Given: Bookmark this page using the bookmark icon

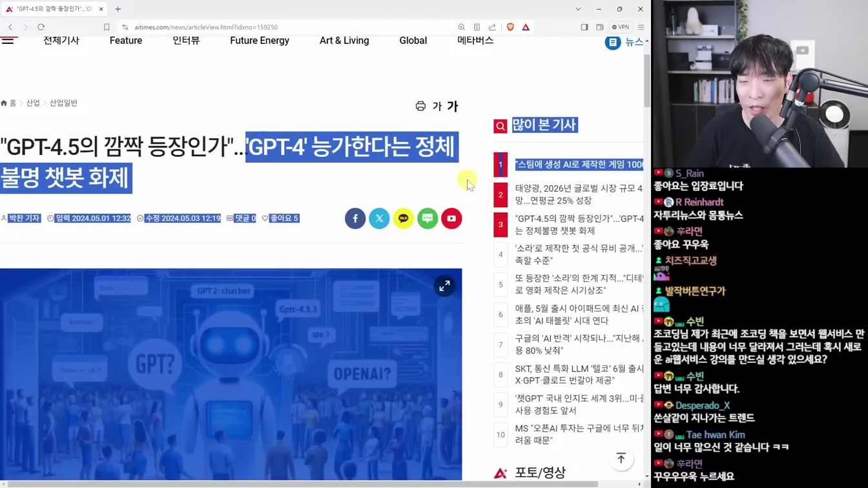Looking at the screenshot, I should [107, 27].
